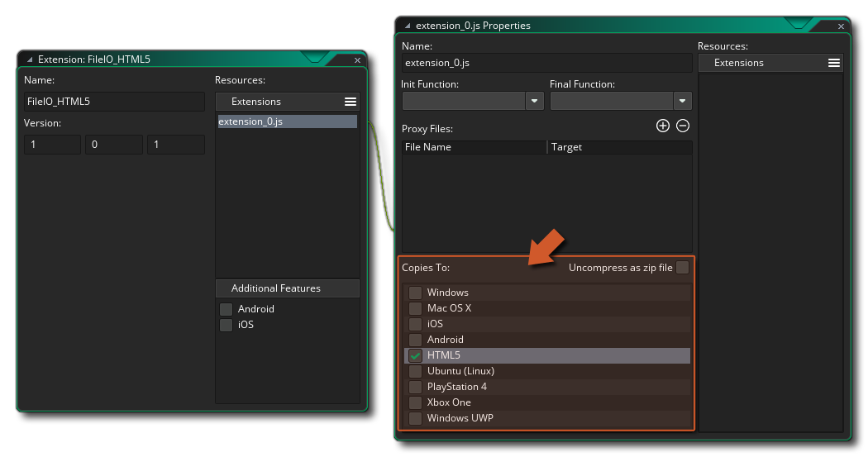Image resolution: width=868 pixels, height=457 pixels.
Task: Open the hamburger menu in extension_0.js Resources
Action: coord(834,63)
